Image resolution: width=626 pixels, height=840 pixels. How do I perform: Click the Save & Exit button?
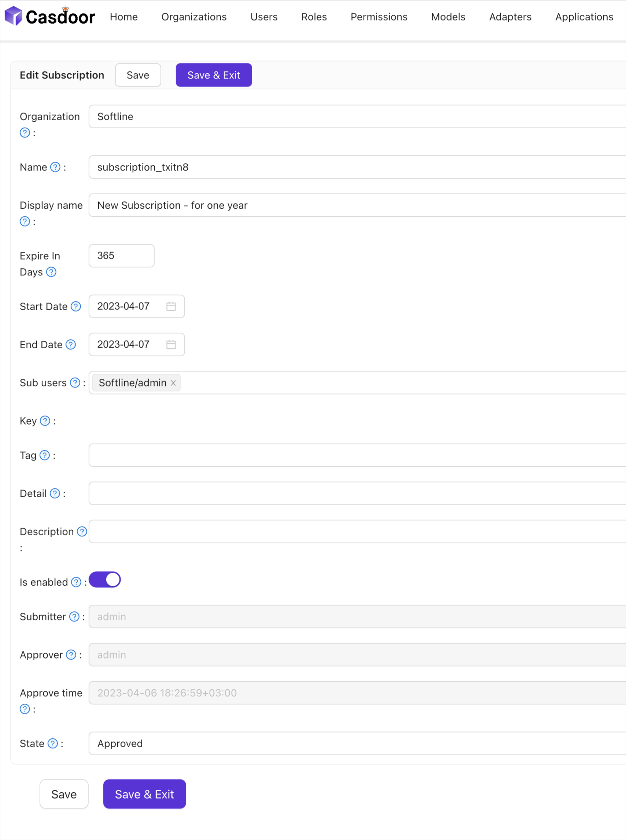coord(214,75)
